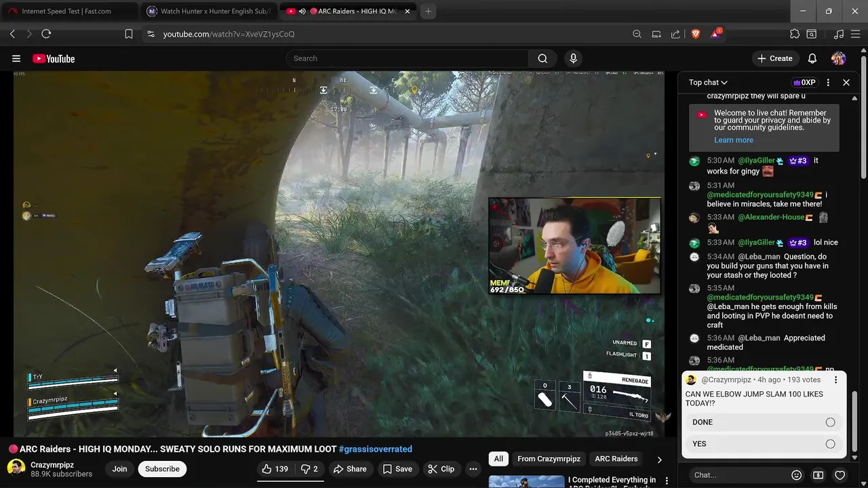Click the install app icon in address bar
Viewport: 868px width, 488px height.
tap(656, 34)
